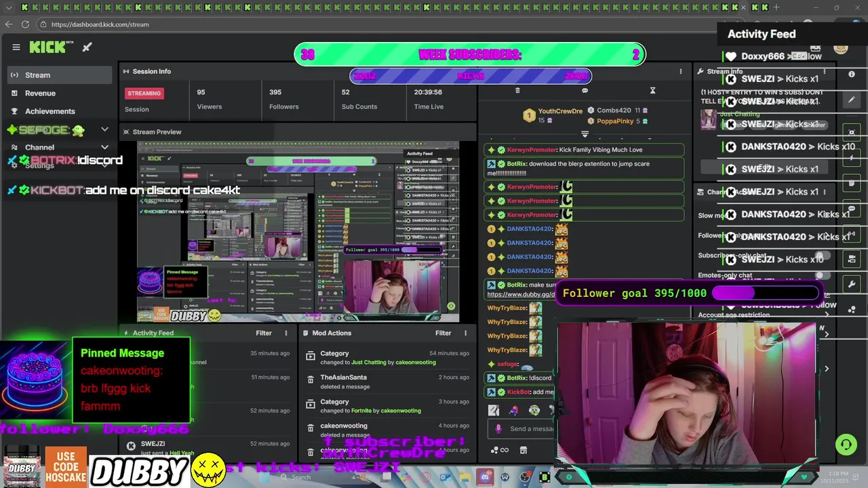Open Followers-only chat options chevron
The image size is (868, 488).
tap(827, 236)
